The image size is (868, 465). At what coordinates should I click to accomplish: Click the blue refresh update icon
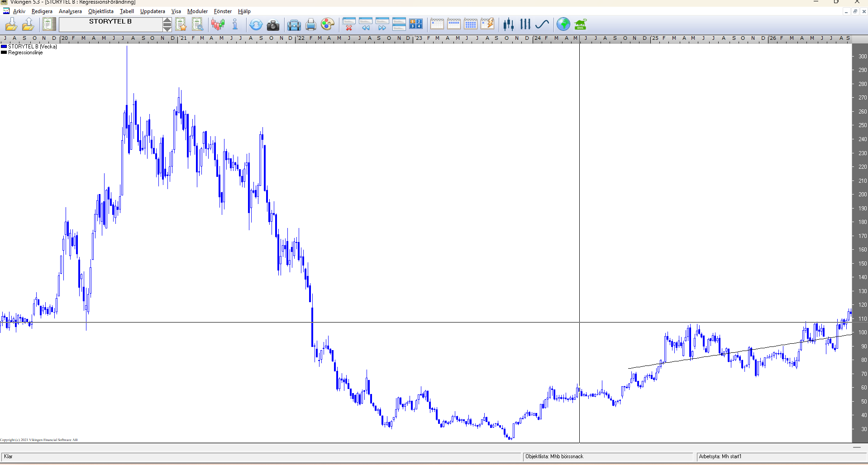[256, 24]
